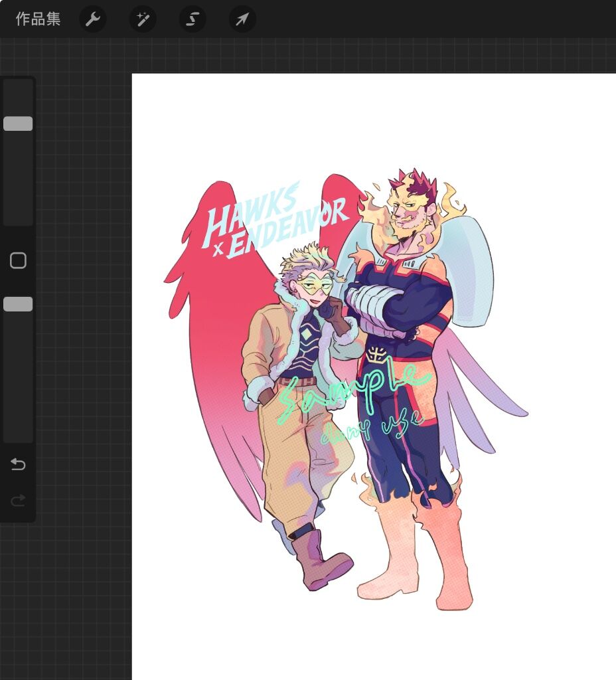616x680 pixels.
Task: Adjust the brush opacity slider handle
Action: click(x=18, y=304)
